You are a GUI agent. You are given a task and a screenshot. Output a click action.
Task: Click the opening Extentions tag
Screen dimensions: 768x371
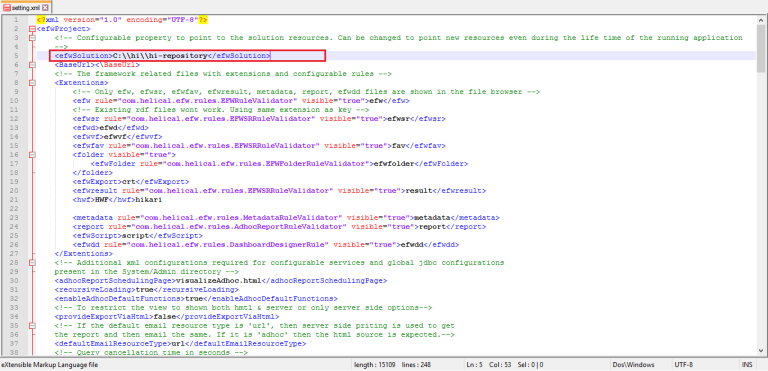(81, 83)
